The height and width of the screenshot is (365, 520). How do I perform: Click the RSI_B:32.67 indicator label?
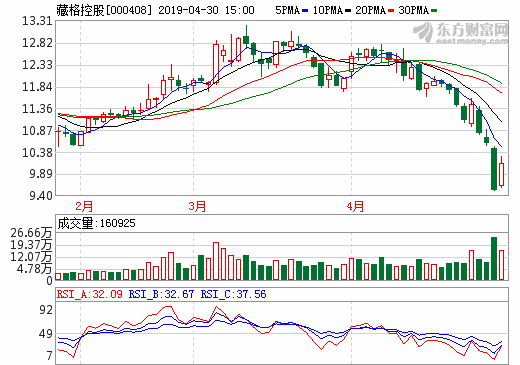coord(161,294)
